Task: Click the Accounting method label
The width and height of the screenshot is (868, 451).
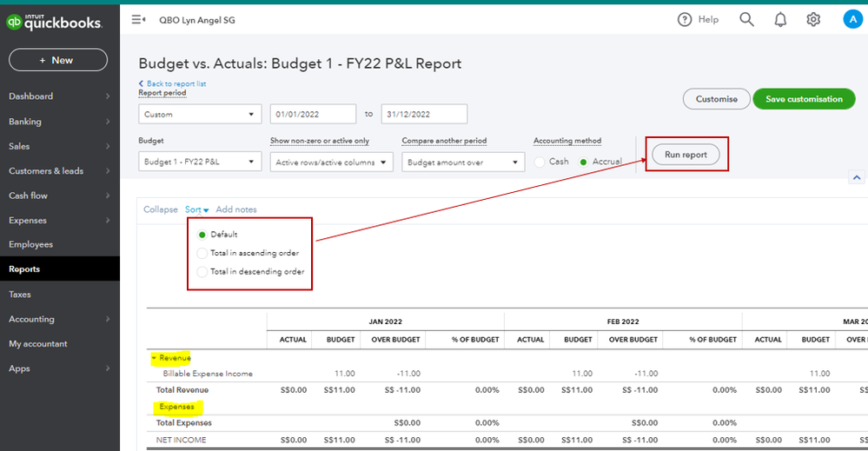Action: tap(567, 141)
